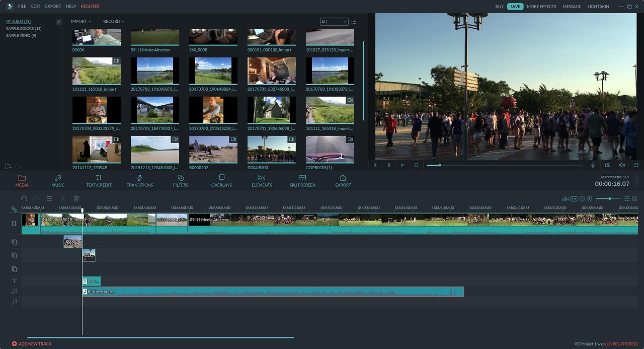Open More Effects
This screenshot has height=349, width=644.
[x=541, y=7]
